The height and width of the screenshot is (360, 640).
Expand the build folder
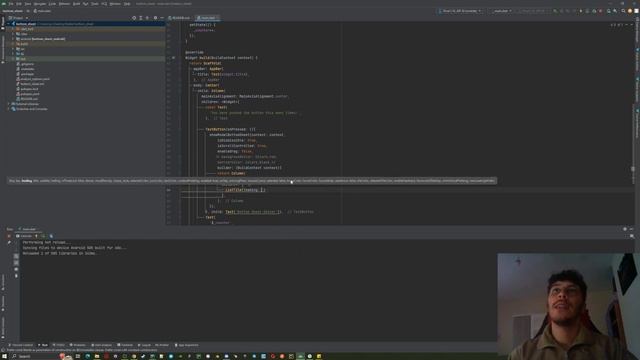click(13, 44)
